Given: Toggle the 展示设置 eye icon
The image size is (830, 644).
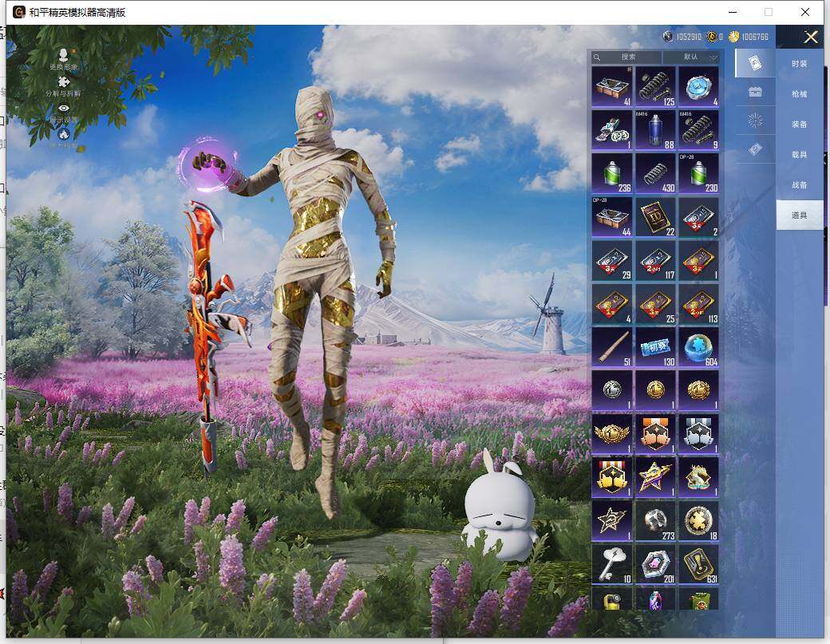Looking at the screenshot, I should tap(64, 109).
